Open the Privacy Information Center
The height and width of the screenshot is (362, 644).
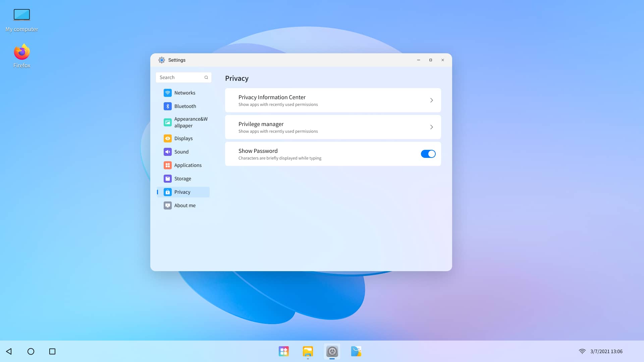coord(333,100)
